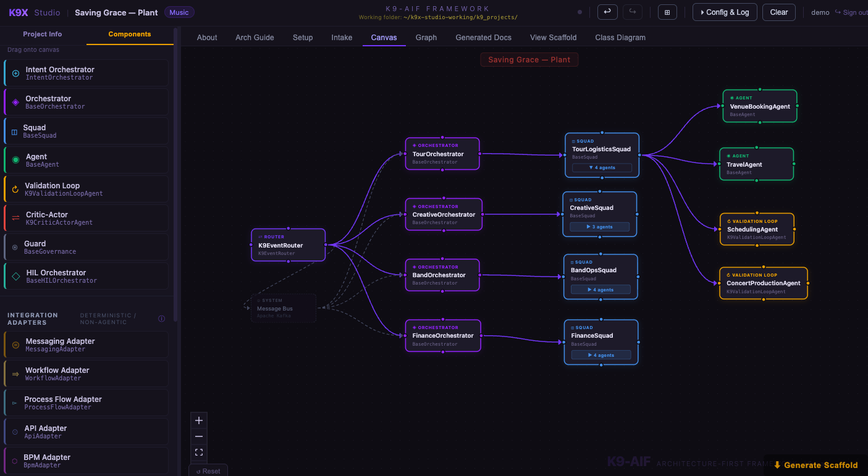Click the Generate Scaffold button
This screenshot has height=476, width=868.
(815, 466)
